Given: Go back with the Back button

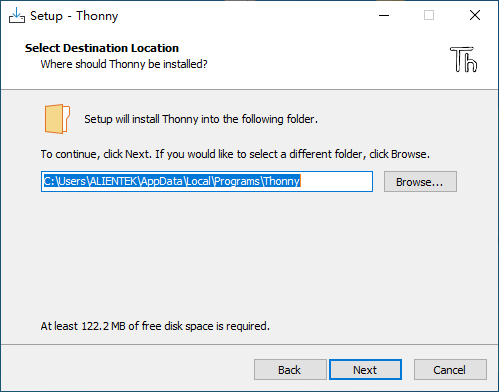Looking at the screenshot, I should tap(290, 370).
